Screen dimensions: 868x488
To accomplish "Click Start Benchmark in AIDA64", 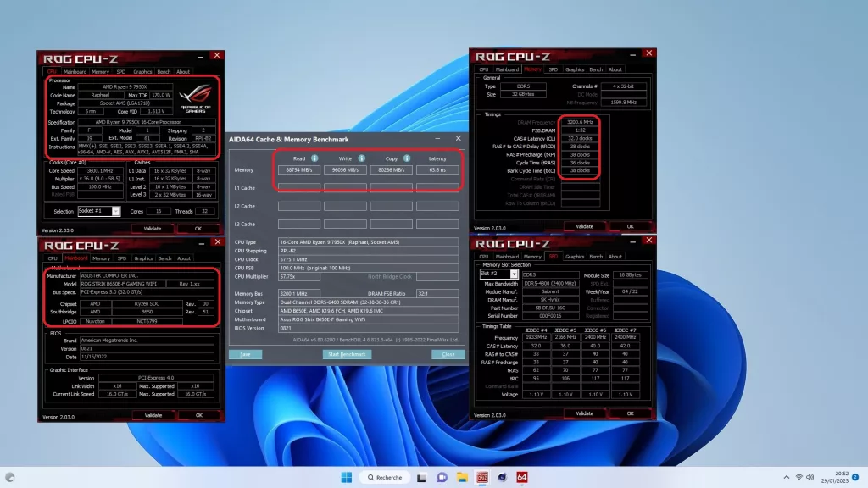I will pos(349,354).
